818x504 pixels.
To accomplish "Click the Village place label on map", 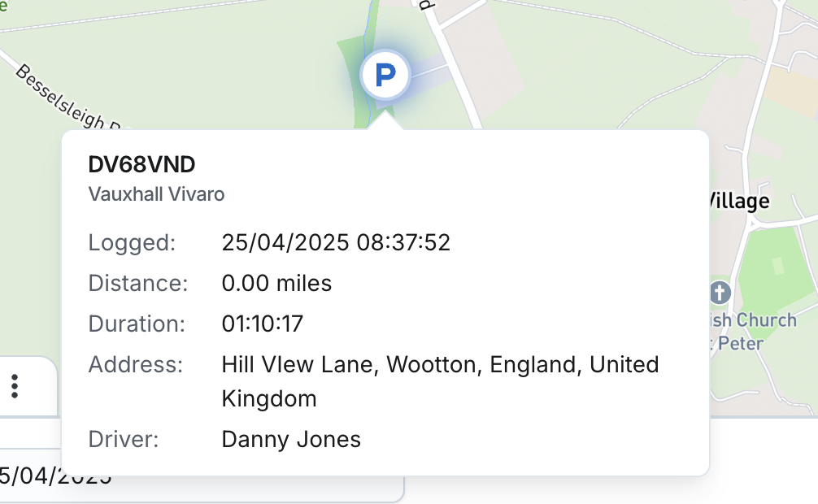I will 739,201.
